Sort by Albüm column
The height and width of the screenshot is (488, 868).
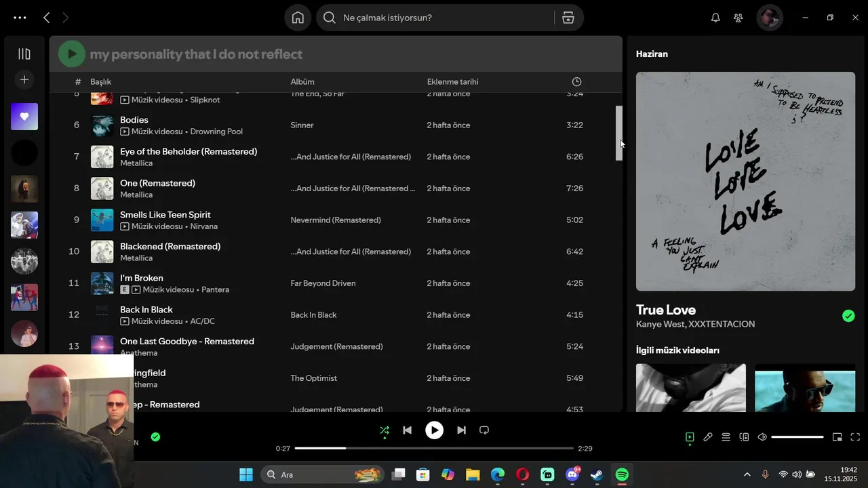pyautogui.click(x=302, y=82)
